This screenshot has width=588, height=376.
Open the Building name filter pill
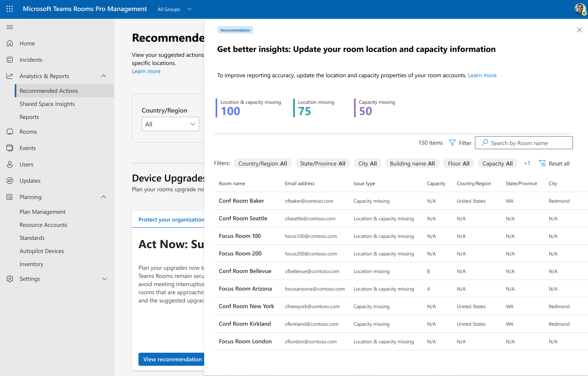tap(412, 163)
